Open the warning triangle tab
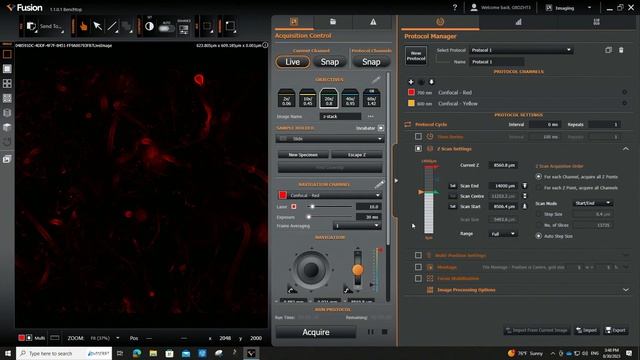 373,22
